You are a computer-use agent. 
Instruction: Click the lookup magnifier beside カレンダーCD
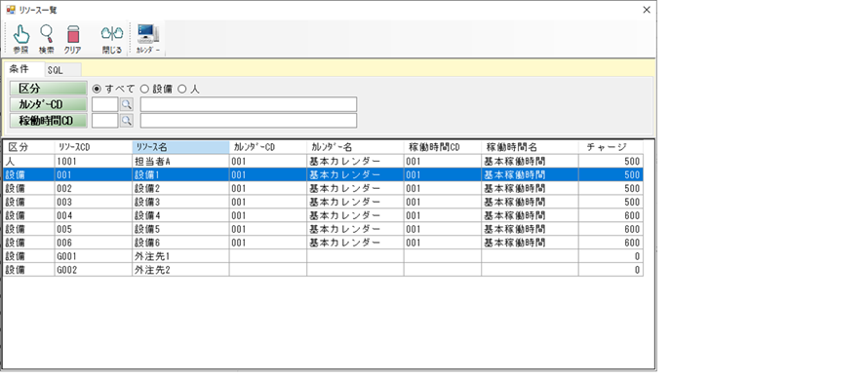click(x=127, y=104)
